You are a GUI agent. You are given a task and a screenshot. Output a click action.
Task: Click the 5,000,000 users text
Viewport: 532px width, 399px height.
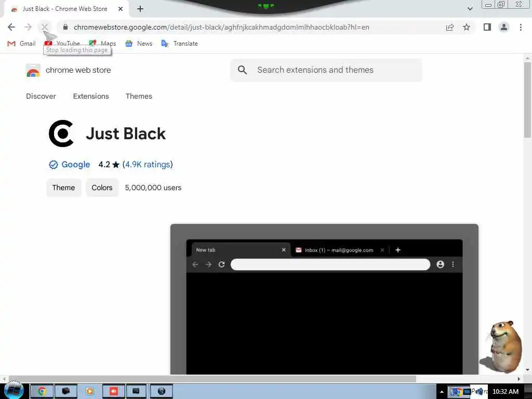tap(153, 188)
